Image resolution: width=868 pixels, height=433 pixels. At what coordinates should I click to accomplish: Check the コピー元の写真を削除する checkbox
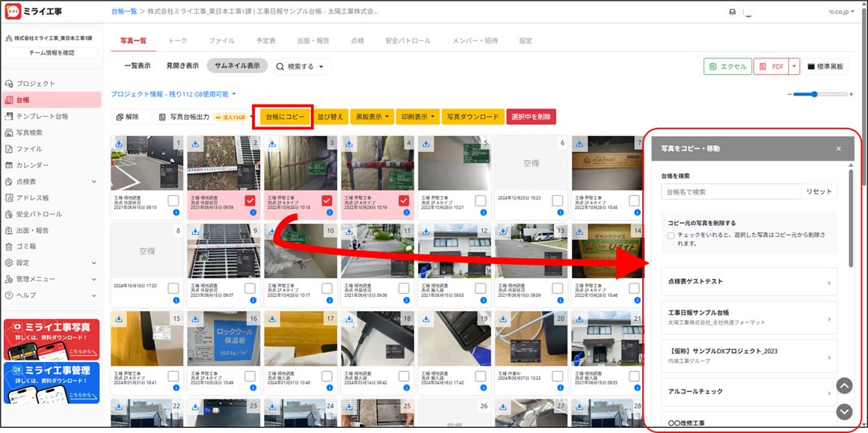click(x=671, y=236)
